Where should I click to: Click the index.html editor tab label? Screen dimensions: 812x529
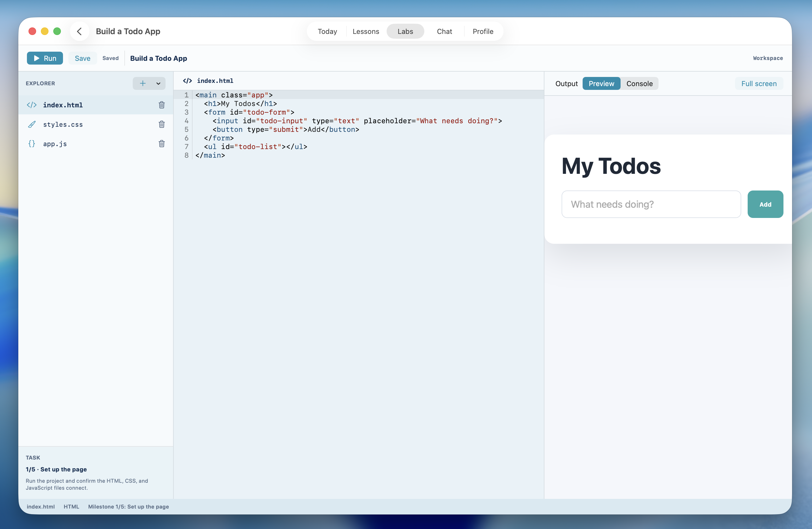(x=215, y=81)
